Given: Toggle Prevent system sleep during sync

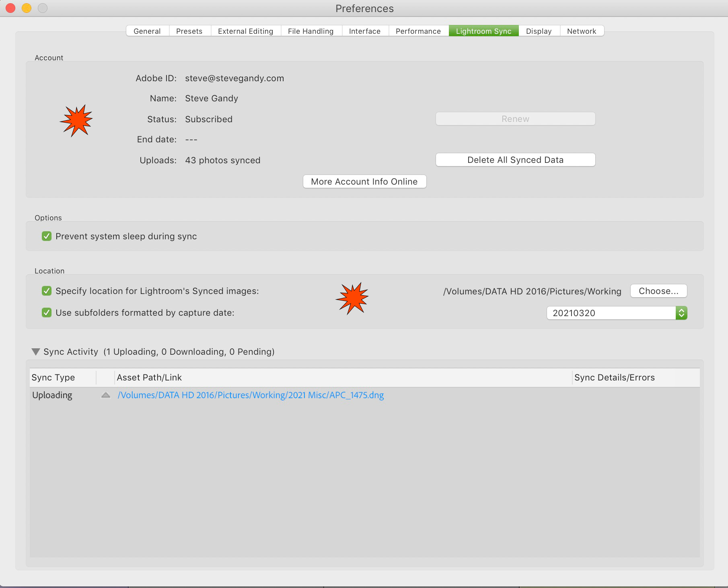Looking at the screenshot, I should click(x=47, y=236).
